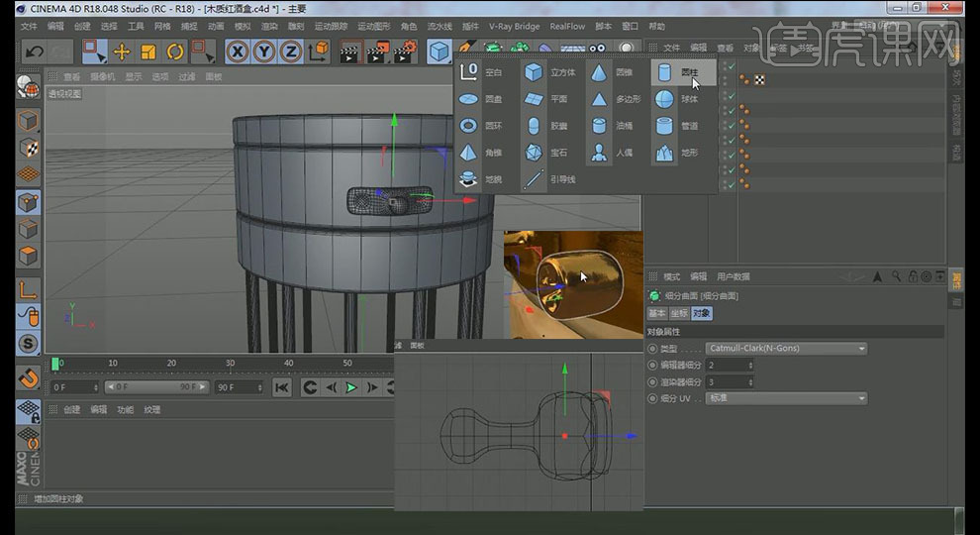Click frame 20 on the timeline ruler
Viewport: 980px width, 535px height.
pos(171,363)
